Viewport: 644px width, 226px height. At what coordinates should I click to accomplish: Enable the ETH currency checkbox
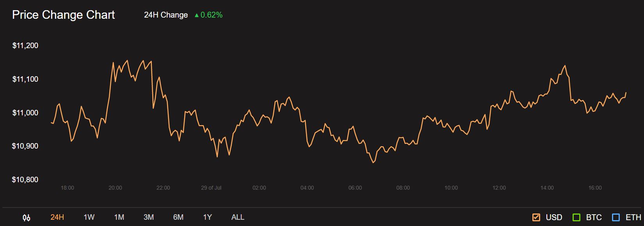coord(616,217)
